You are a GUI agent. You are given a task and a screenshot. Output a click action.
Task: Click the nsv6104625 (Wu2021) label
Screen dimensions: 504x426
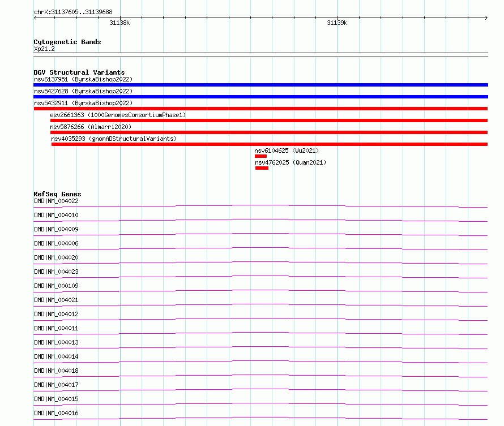click(x=287, y=150)
